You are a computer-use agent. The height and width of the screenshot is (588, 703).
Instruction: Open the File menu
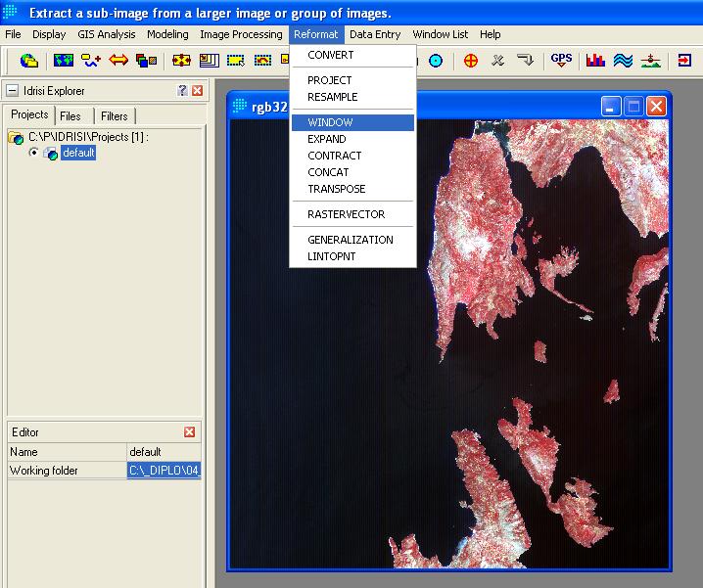[x=13, y=34]
